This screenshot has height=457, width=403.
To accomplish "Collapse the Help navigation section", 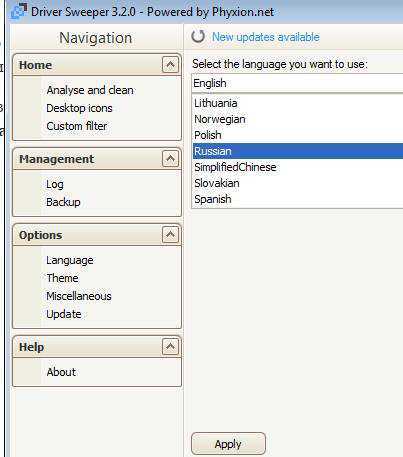I will tap(170, 346).
